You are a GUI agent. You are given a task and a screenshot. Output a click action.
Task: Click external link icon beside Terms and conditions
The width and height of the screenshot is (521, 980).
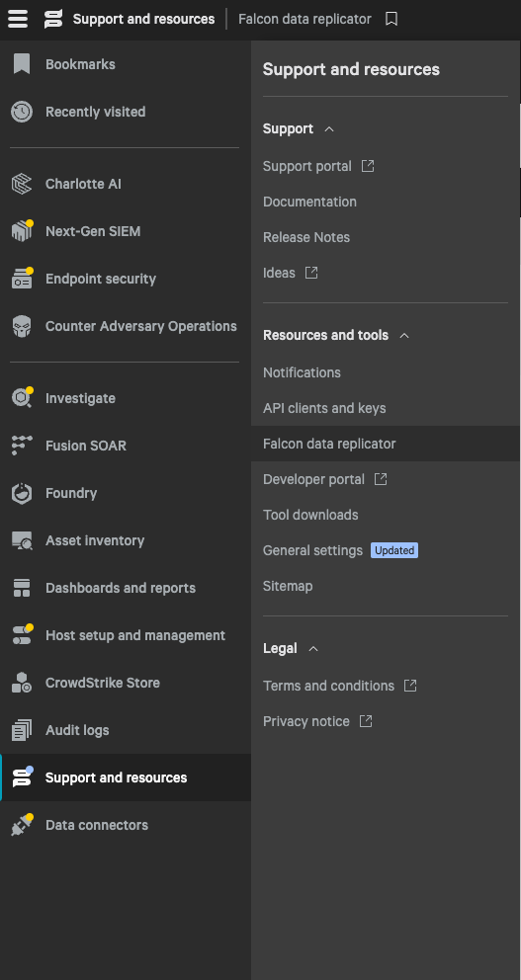pyautogui.click(x=410, y=686)
